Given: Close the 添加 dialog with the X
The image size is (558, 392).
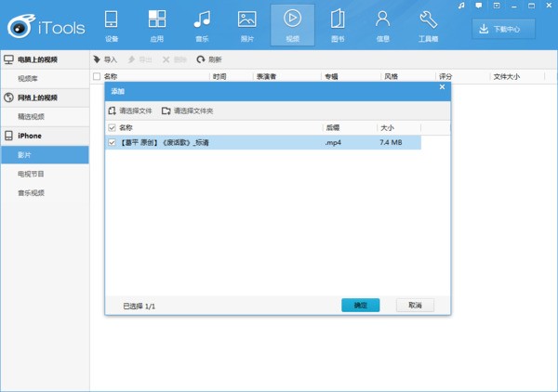Looking at the screenshot, I should tap(442, 87).
